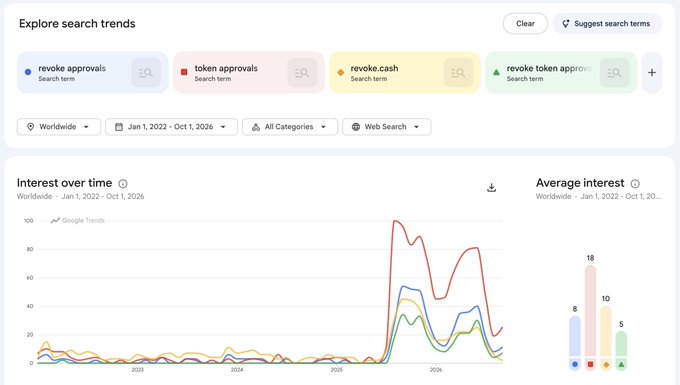Image resolution: width=680 pixels, height=385 pixels.
Task: Select the revoke approvals search term chip
Action: (x=92, y=72)
